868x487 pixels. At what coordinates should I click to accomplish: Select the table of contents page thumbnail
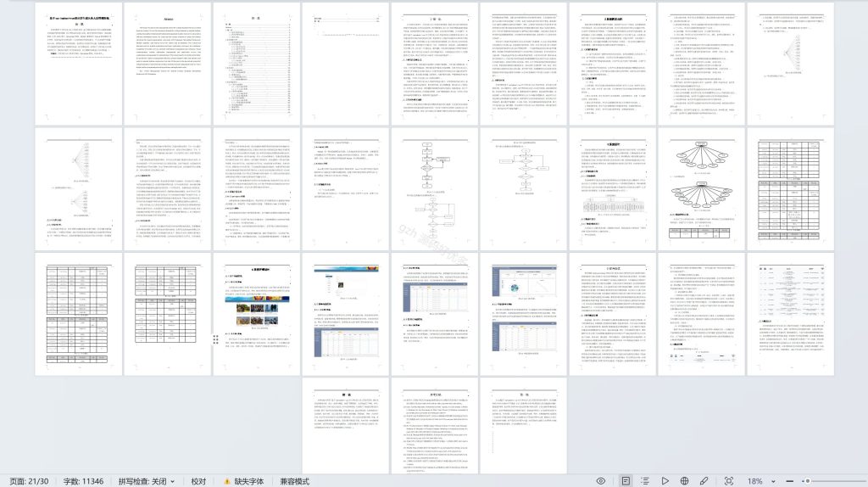click(x=257, y=64)
